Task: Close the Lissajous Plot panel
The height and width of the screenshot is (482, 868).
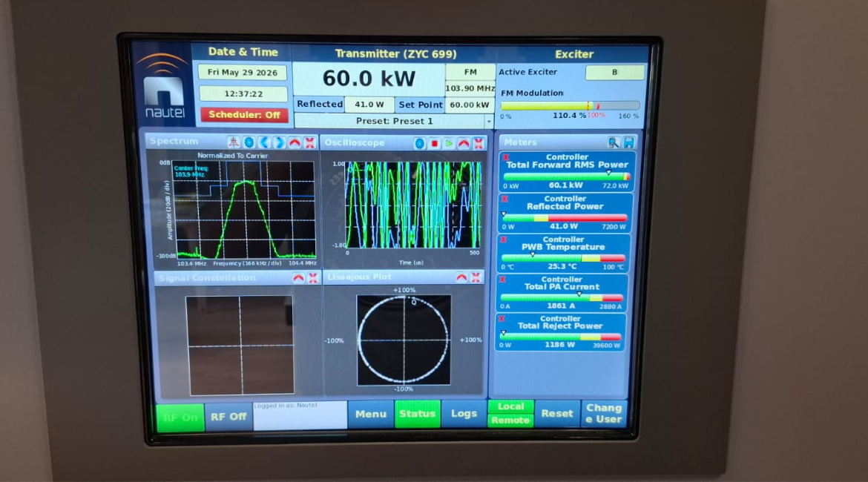Action: point(476,277)
